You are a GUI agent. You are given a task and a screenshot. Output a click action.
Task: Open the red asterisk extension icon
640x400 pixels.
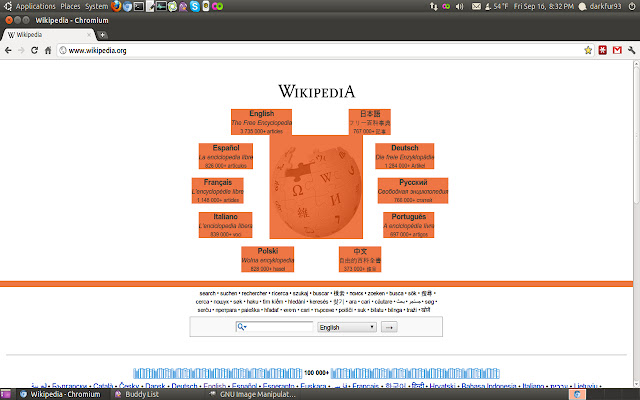coord(602,50)
